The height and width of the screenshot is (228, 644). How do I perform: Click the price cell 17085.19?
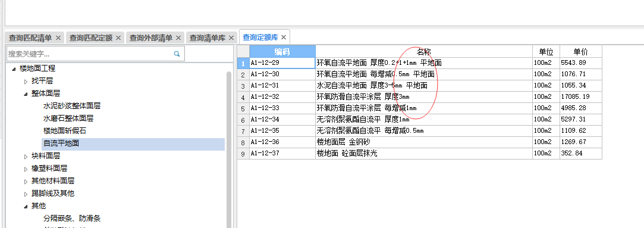click(581, 97)
